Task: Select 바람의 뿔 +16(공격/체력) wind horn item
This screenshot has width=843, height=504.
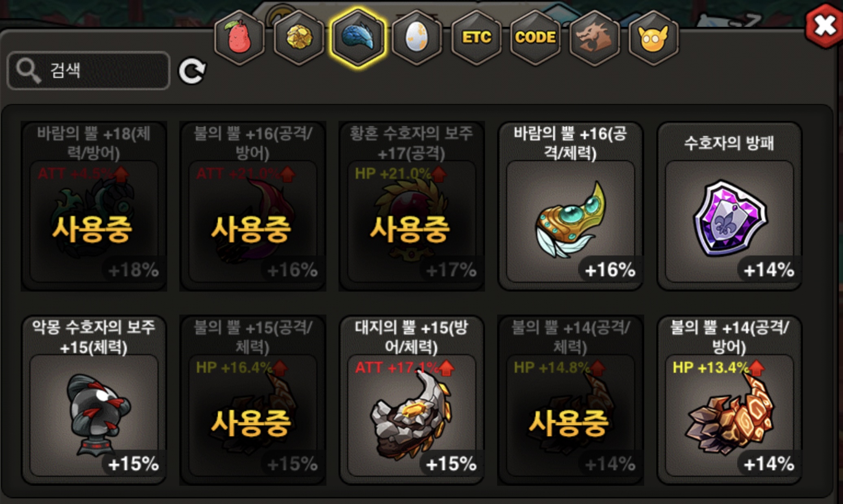Action: coord(570,206)
